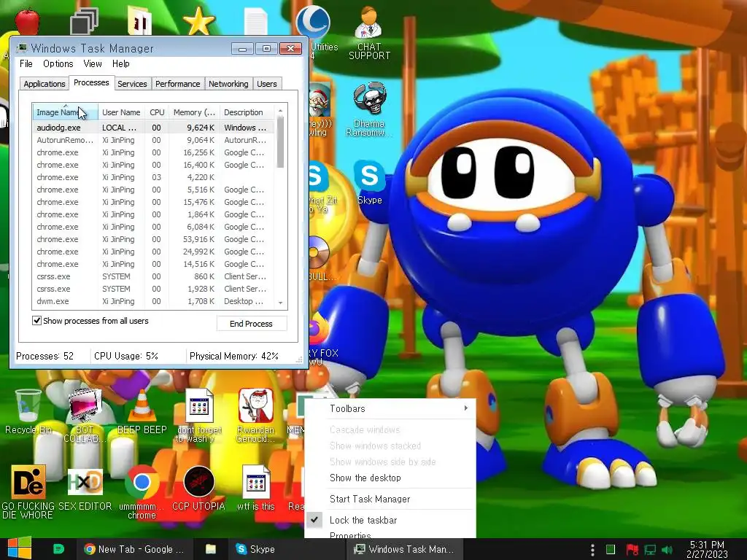Select the Utilities crescent moon desktop icon

(x=314, y=24)
